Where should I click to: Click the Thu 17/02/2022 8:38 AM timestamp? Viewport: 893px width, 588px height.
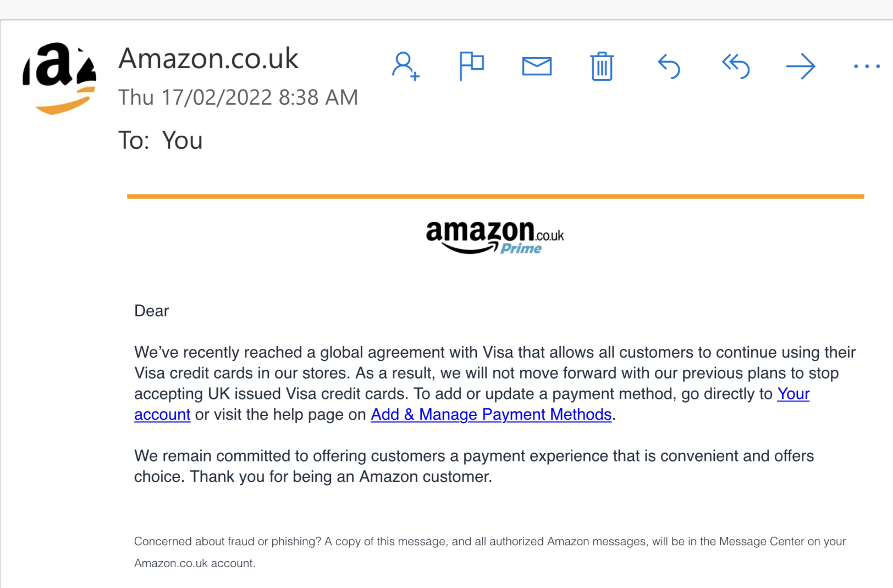[x=238, y=97]
